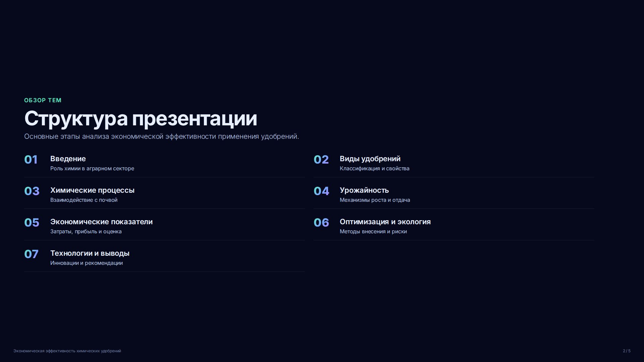Click 'Затраты, прибыль и оценка' description
Screen dimensions: 644x362
pos(86,231)
